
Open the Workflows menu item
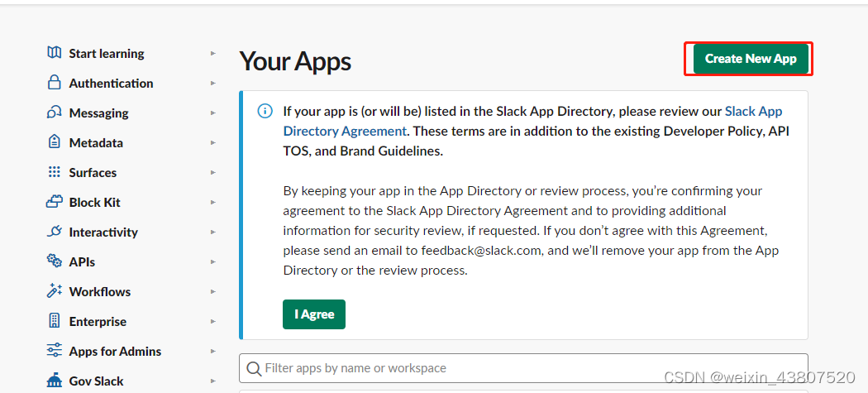point(100,291)
